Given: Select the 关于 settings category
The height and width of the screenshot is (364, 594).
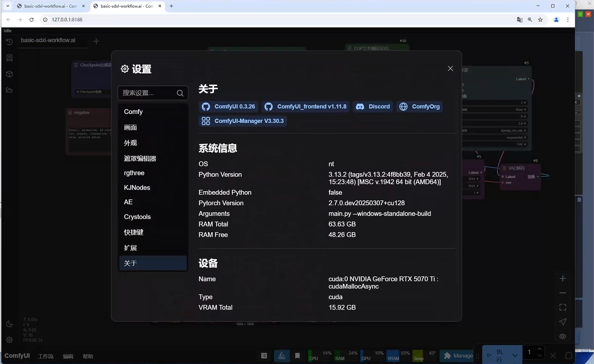Looking at the screenshot, I should [x=153, y=263].
